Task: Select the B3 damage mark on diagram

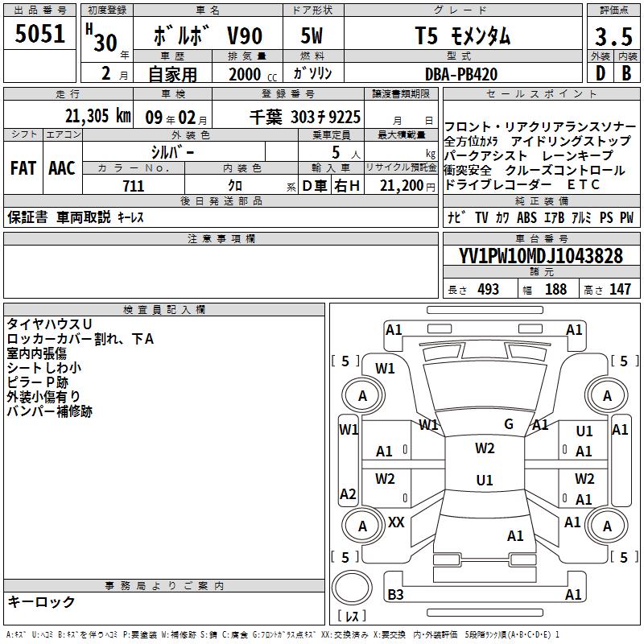Action: click(395, 595)
